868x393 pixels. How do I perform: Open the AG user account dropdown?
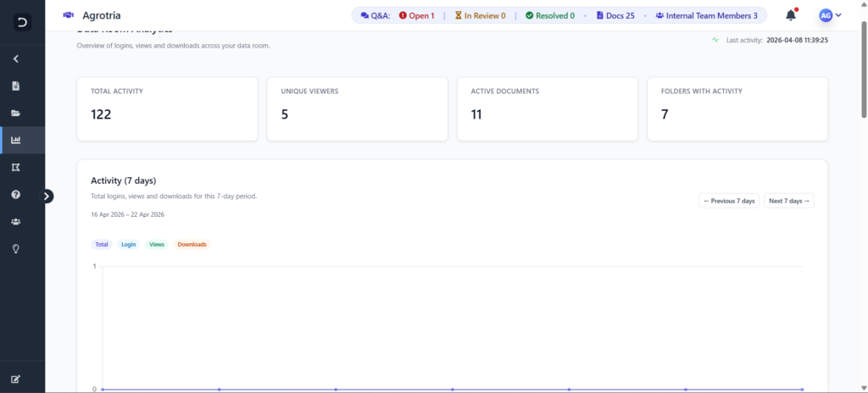pos(830,15)
